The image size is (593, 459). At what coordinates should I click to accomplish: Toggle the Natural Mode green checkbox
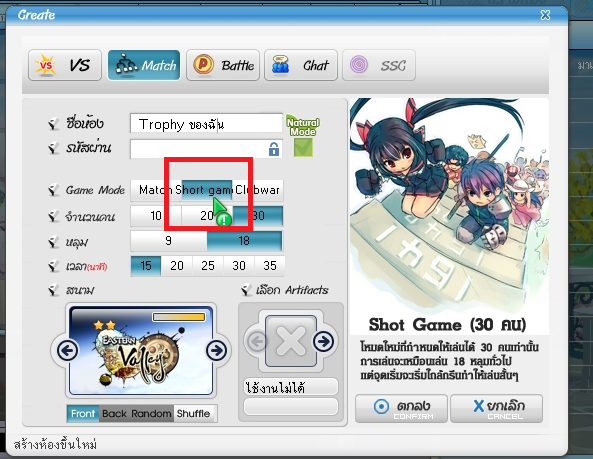303,147
